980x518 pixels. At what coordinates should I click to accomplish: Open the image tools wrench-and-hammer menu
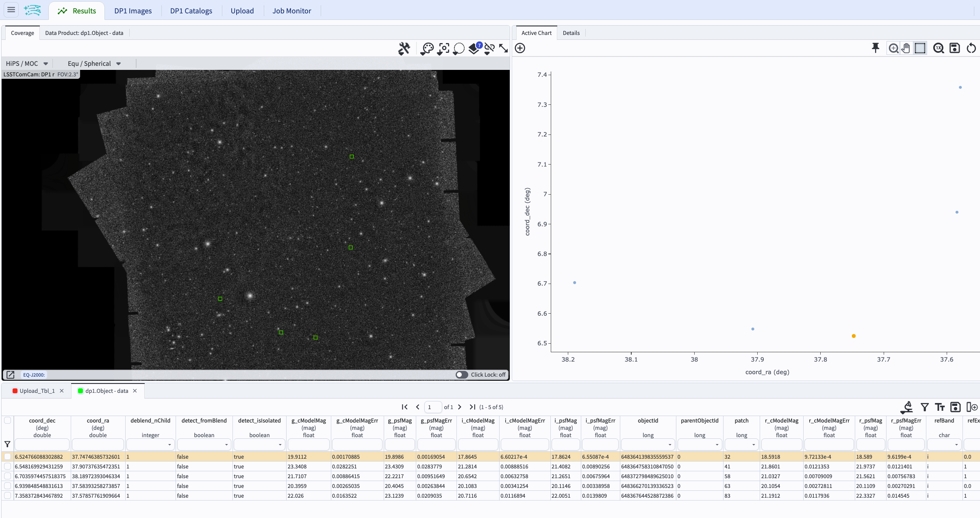404,49
